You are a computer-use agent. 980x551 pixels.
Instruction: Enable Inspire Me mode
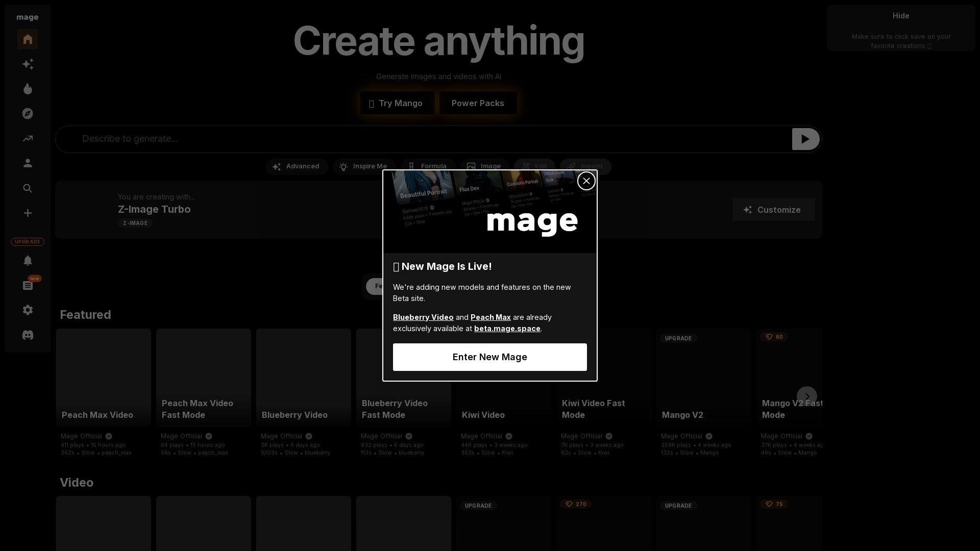(x=363, y=166)
